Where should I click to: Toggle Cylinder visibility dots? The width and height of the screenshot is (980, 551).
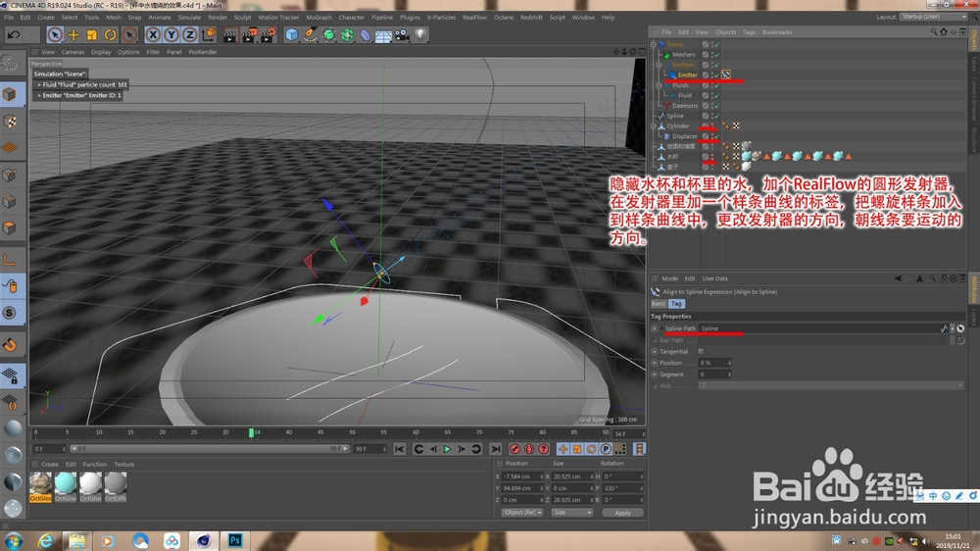(x=711, y=125)
